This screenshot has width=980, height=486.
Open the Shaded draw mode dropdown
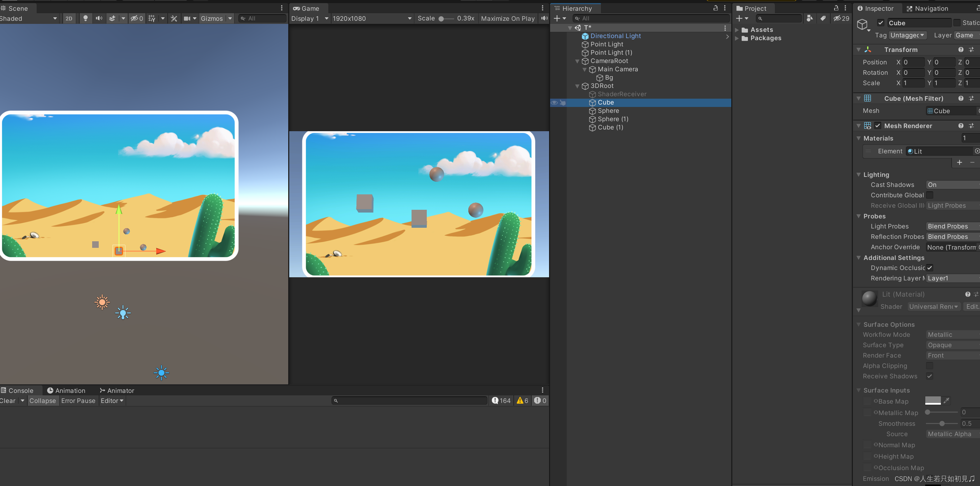tap(28, 18)
